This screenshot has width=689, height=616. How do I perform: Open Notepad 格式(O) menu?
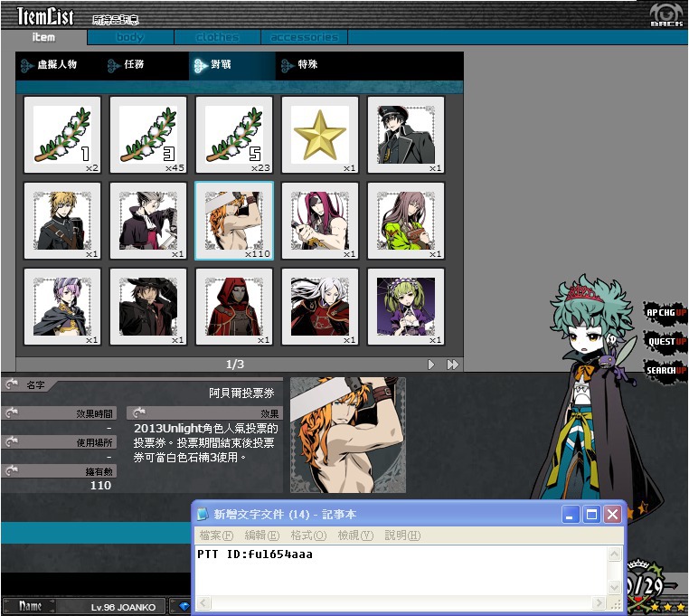[308, 535]
